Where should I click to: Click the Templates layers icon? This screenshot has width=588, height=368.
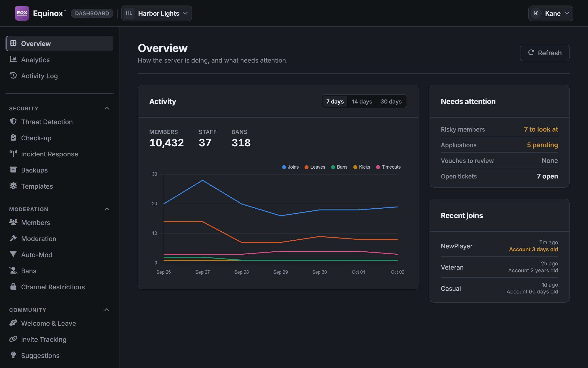point(13,186)
